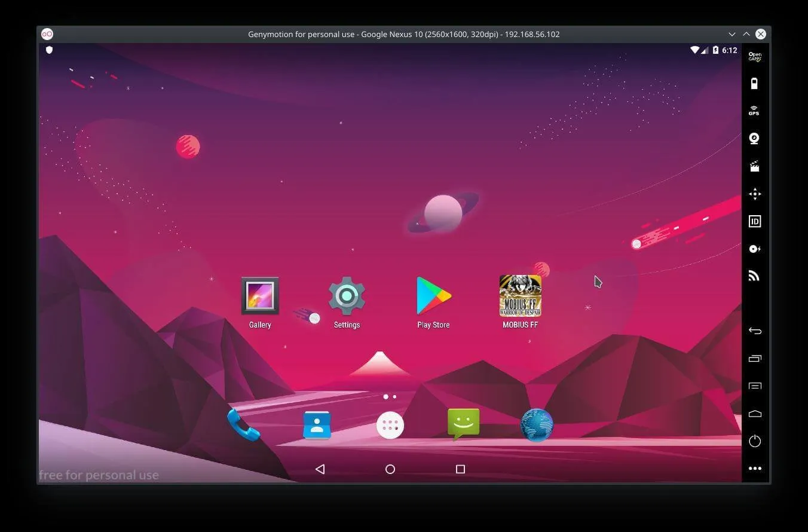
Task: Open the sidebar More options menu
Action: [755, 469]
